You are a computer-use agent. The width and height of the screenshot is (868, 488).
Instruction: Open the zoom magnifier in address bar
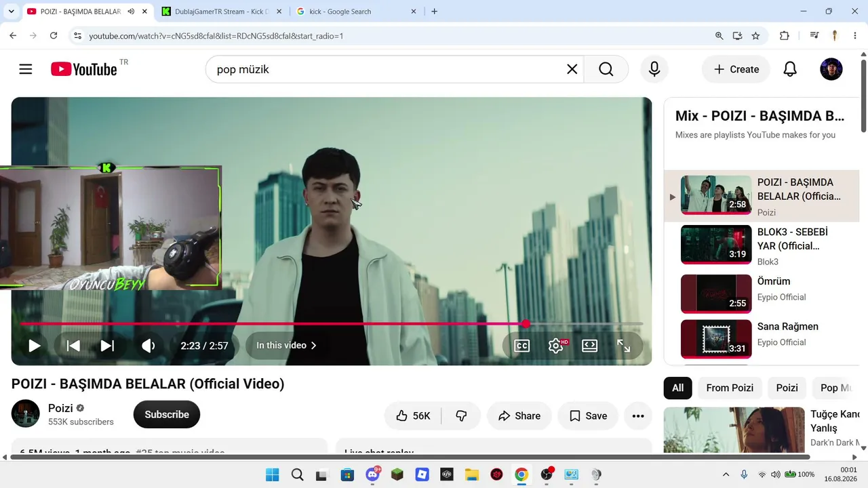719,36
